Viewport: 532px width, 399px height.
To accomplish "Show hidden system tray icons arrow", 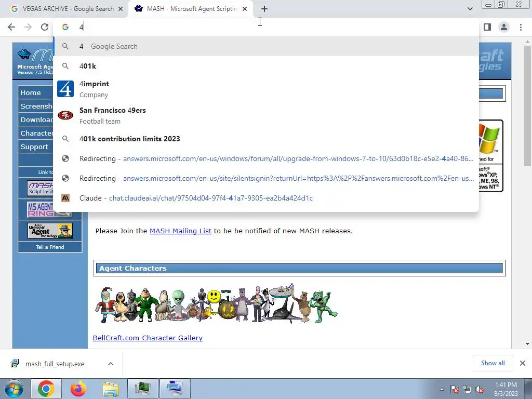I will [x=442, y=389].
